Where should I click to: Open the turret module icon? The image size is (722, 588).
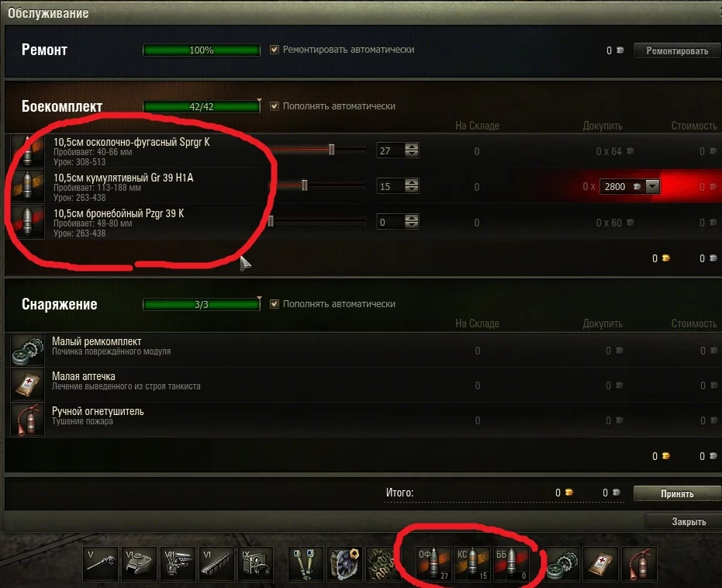pos(140,564)
